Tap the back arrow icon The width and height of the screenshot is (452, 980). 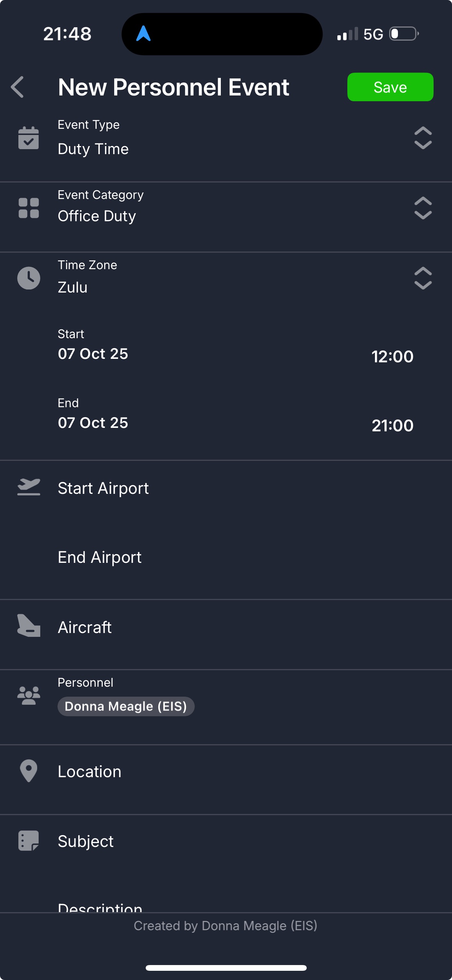point(18,87)
